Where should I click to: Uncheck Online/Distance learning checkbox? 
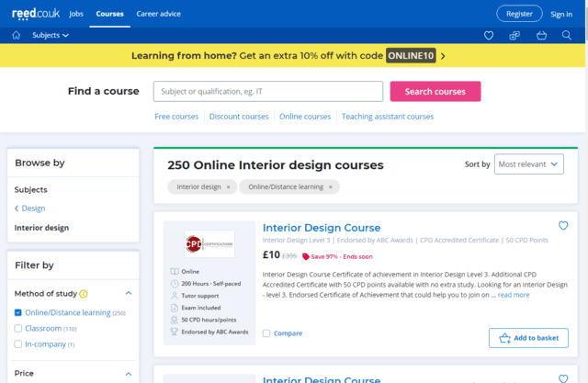click(x=18, y=313)
